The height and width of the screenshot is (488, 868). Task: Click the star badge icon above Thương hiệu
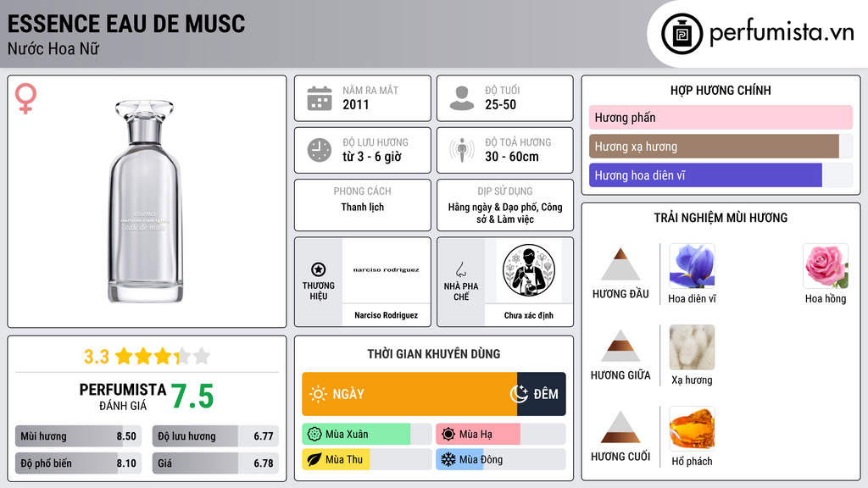319,269
